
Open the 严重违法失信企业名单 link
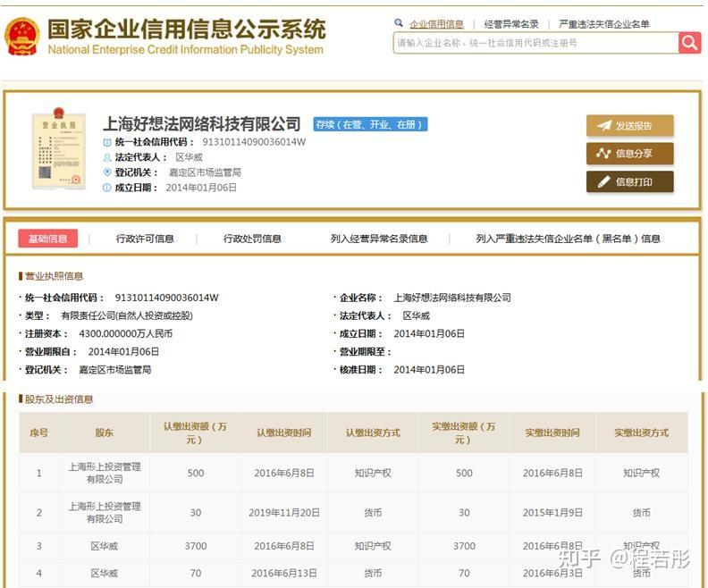(603, 24)
